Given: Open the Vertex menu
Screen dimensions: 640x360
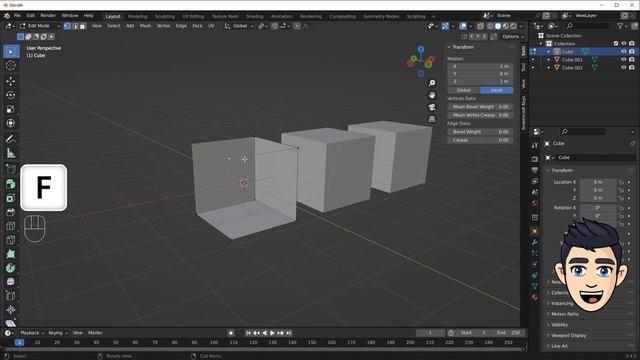Looking at the screenshot, I should [163, 26].
